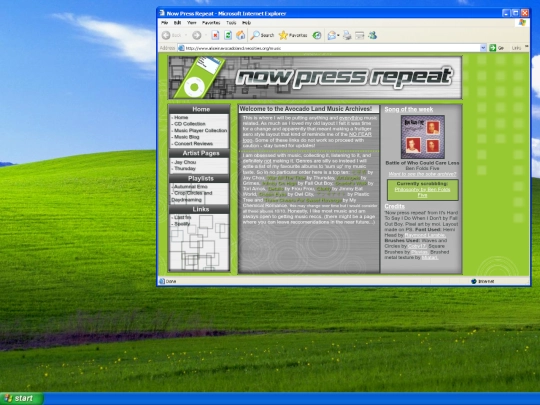Viewport: 540px width, 405px height.
Task: Click the Internet Explorer title bar page icon
Action: (x=162, y=13)
